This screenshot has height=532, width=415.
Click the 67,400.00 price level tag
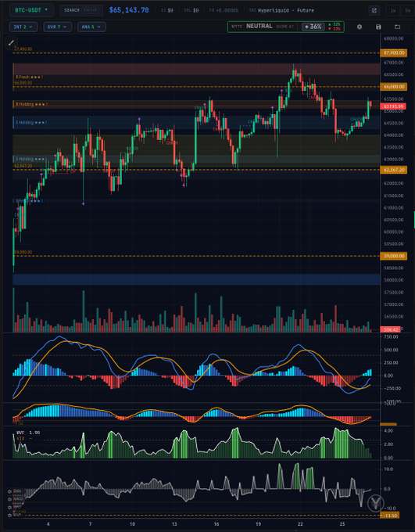pos(394,53)
